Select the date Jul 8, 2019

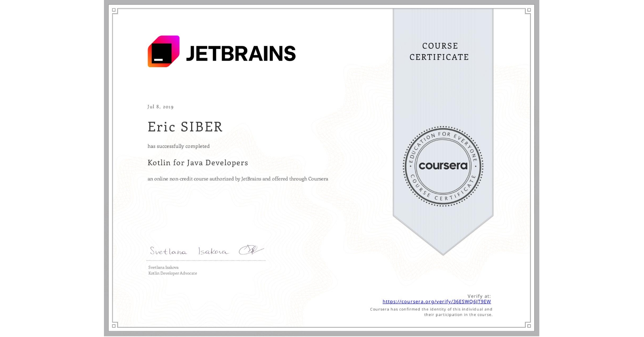(160, 106)
